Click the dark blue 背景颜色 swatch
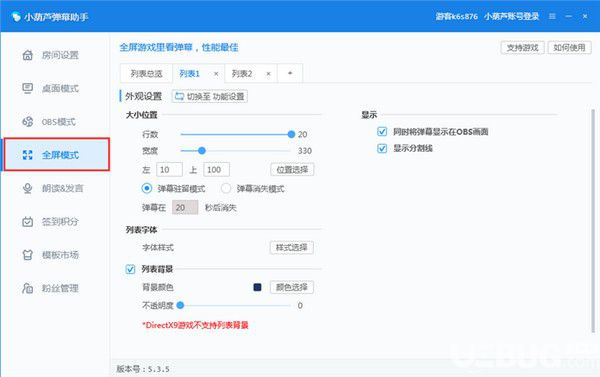This screenshot has height=377, width=600. tap(257, 287)
